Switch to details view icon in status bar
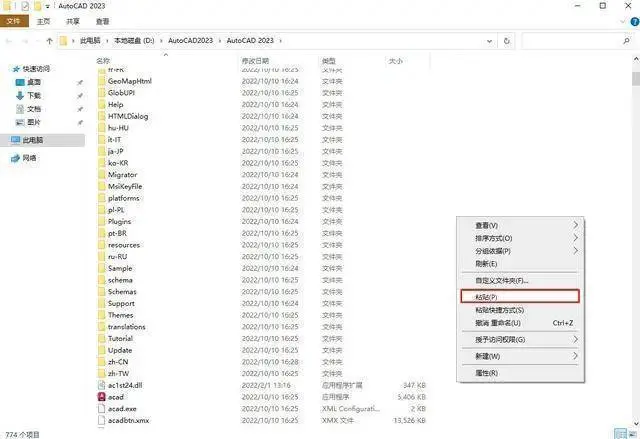The height and width of the screenshot is (439, 640). tap(620, 434)
